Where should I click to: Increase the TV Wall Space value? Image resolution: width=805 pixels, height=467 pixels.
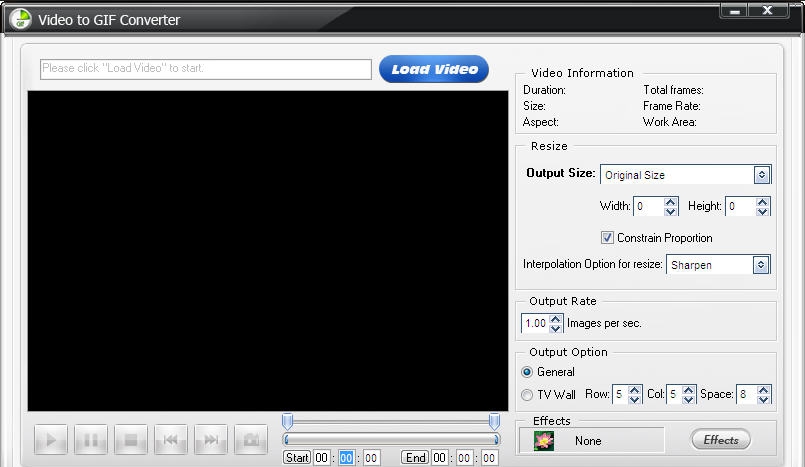pyautogui.click(x=763, y=390)
